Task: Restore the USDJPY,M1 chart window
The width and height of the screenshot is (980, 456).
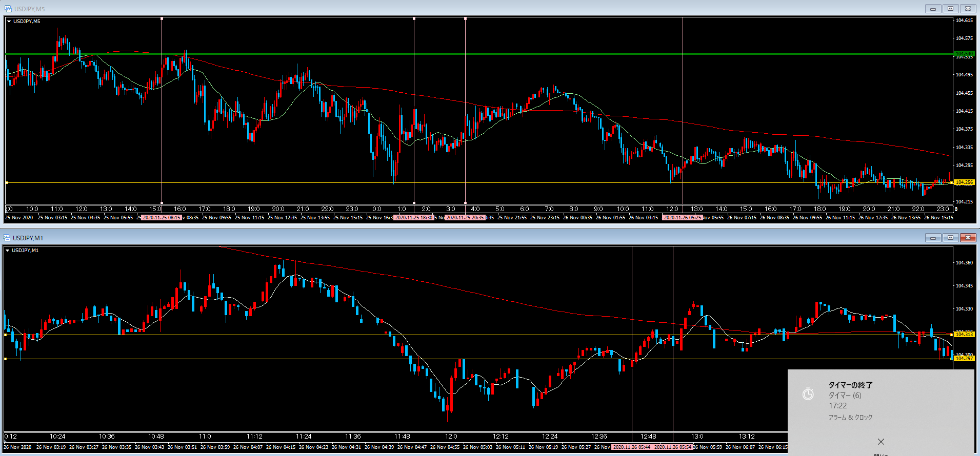Action: tap(950, 238)
